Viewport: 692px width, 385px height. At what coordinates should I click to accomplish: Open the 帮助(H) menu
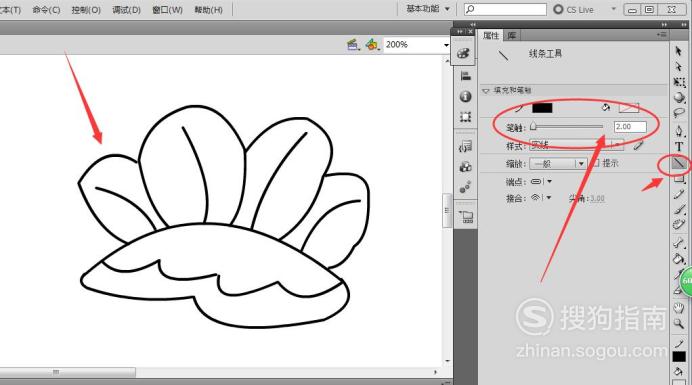(x=208, y=9)
